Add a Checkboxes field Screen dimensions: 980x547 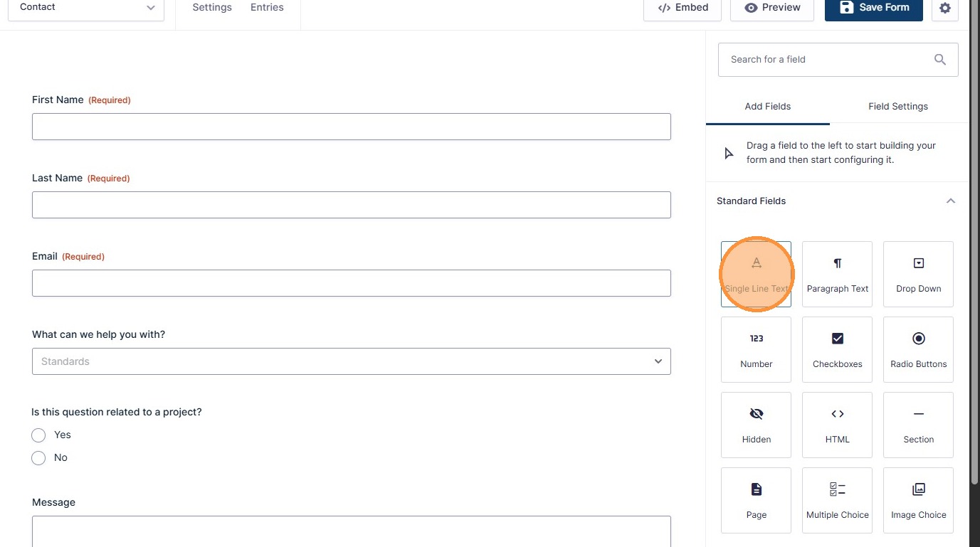coord(837,349)
